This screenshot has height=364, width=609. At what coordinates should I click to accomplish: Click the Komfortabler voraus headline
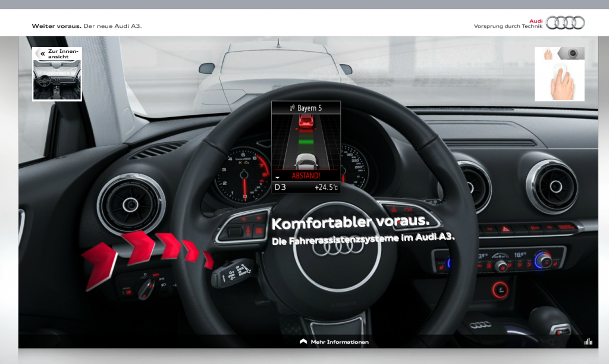(350, 222)
